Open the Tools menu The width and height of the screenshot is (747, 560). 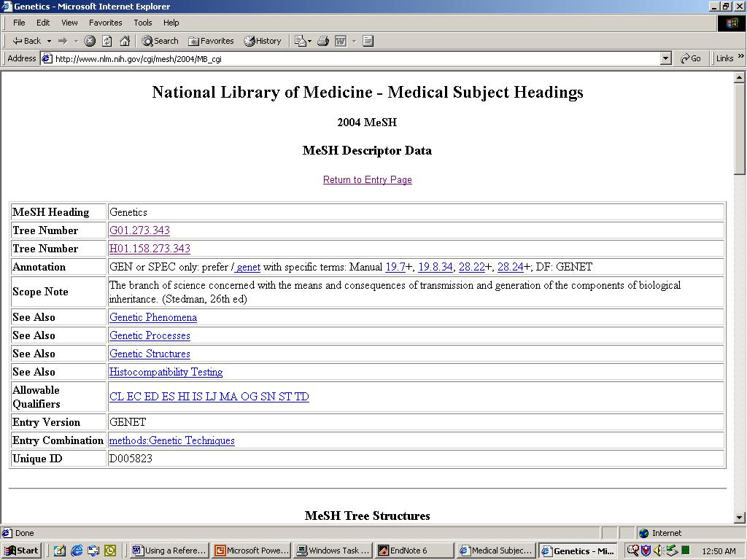[x=142, y=23]
